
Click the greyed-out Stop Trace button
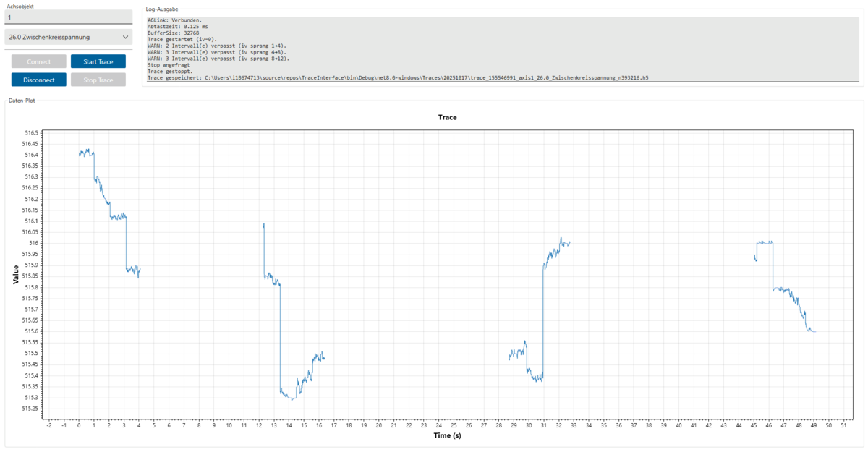(98, 80)
